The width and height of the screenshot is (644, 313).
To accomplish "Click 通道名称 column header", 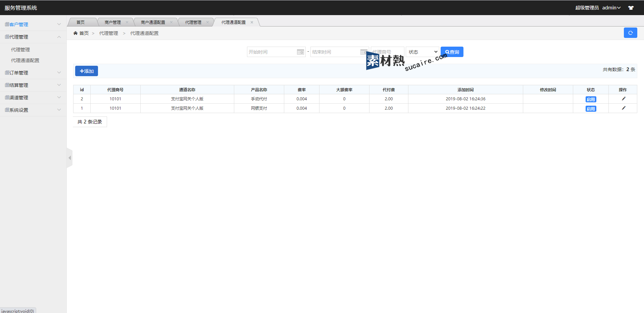I will 187,90.
